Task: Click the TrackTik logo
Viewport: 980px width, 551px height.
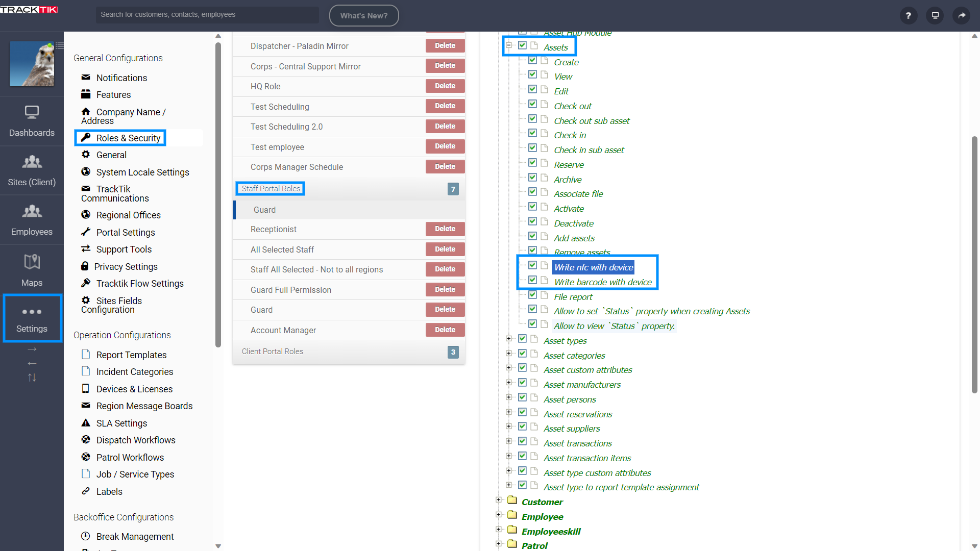Action: [29, 9]
